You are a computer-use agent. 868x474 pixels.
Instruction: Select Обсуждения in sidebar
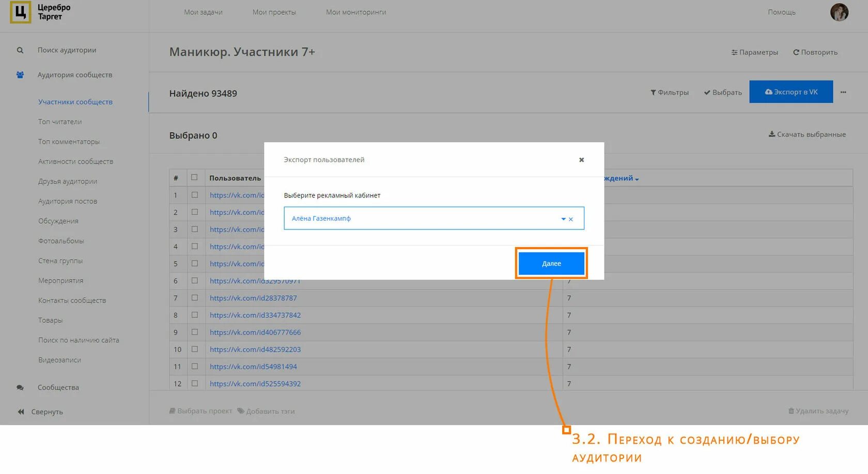click(58, 221)
